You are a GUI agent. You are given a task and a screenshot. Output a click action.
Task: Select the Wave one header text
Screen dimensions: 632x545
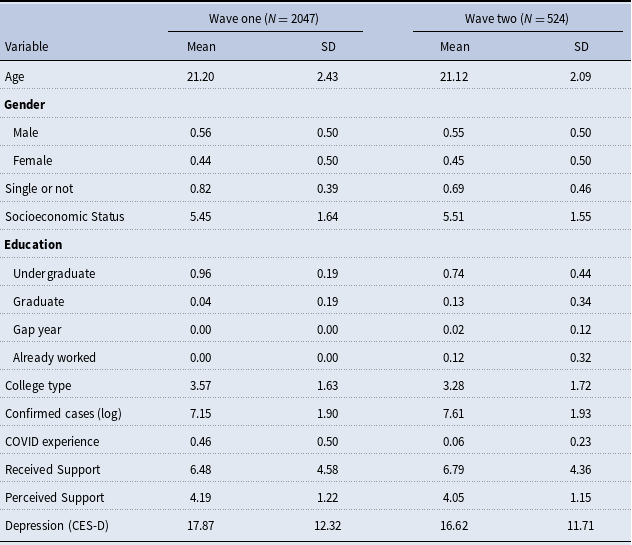pos(264,19)
